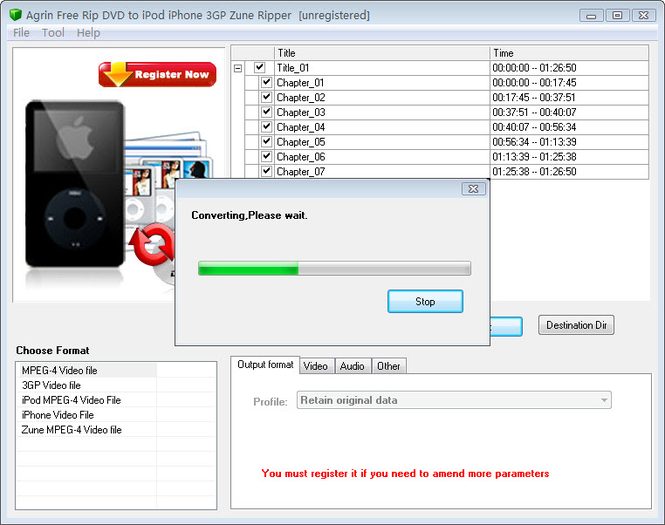Click time 00:17:45 -- 00:37:51

tap(534, 98)
